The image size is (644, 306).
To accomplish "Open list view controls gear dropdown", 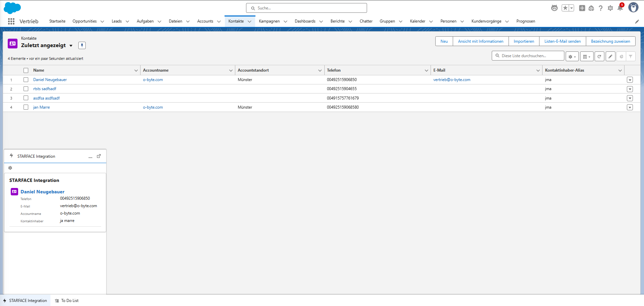I will (572, 56).
